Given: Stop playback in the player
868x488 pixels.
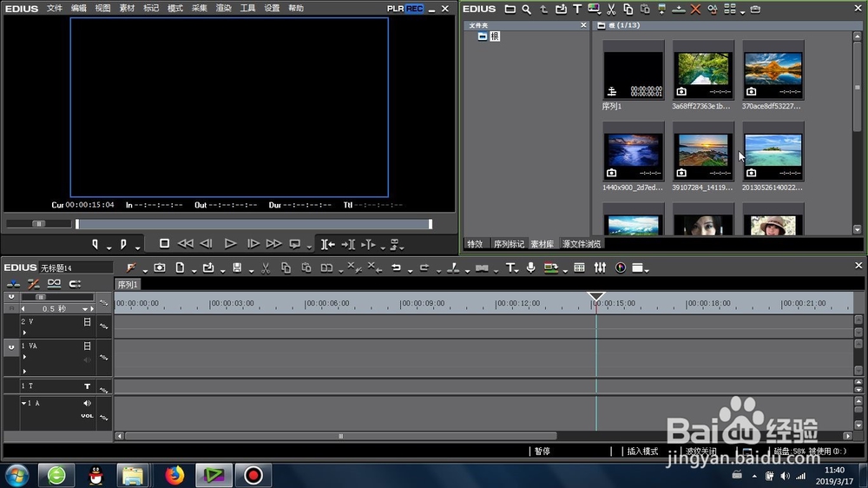Looking at the screenshot, I should 164,244.
